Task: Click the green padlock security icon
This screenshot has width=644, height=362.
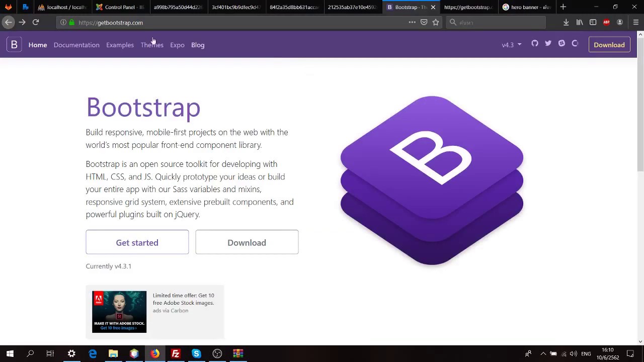Action: [72, 23]
